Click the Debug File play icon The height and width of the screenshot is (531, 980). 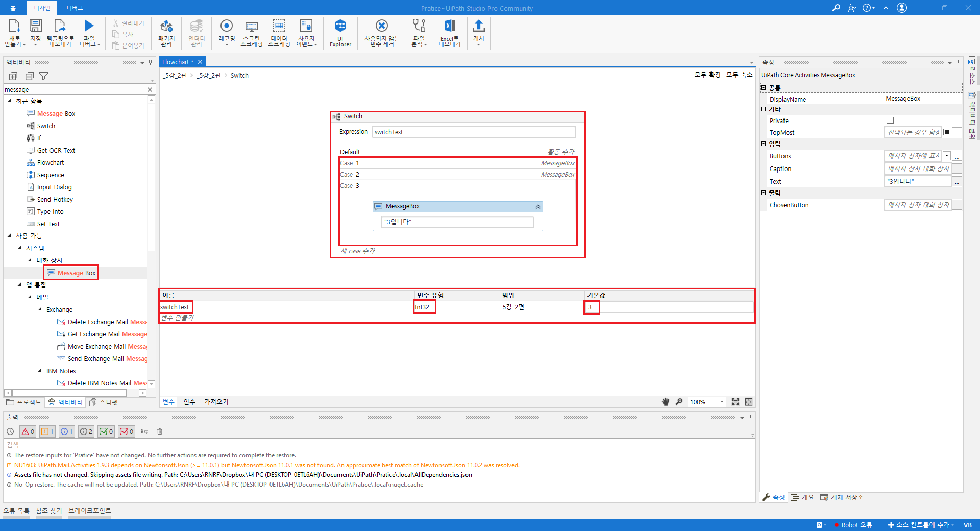coord(89,33)
